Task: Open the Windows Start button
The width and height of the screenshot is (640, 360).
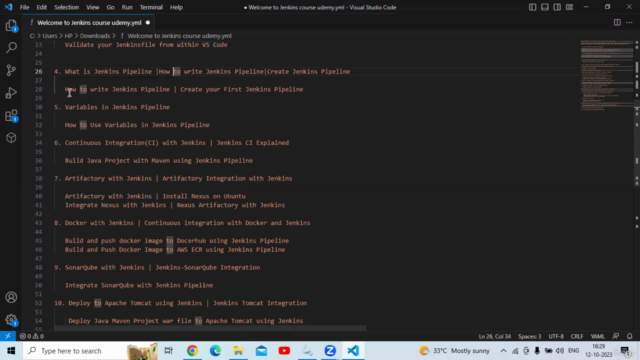Action: (x=11, y=351)
